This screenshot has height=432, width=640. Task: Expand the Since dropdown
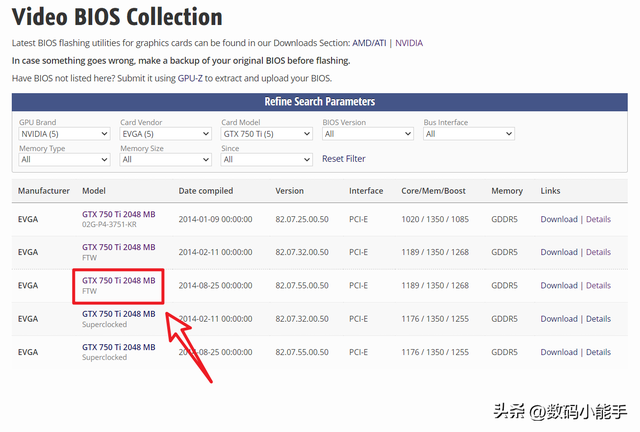(266, 159)
